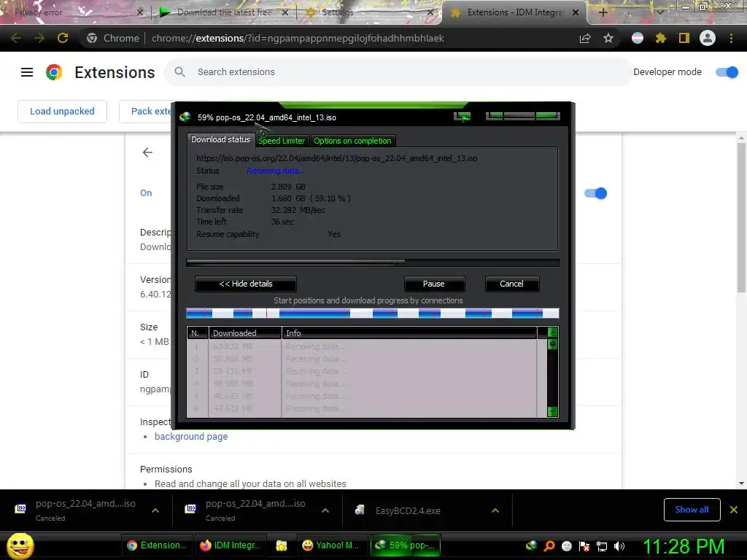Switch to the Download the latest free tab

point(224,12)
